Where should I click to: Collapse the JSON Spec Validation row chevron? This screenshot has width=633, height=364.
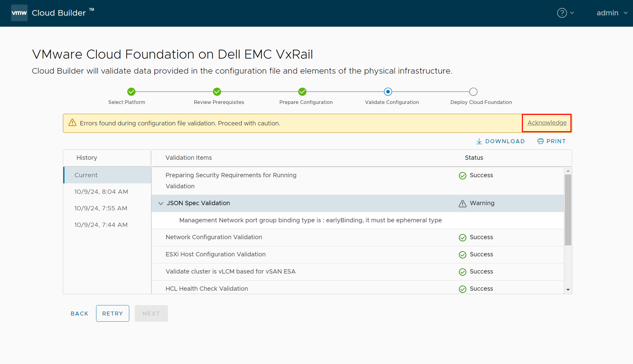pos(161,203)
